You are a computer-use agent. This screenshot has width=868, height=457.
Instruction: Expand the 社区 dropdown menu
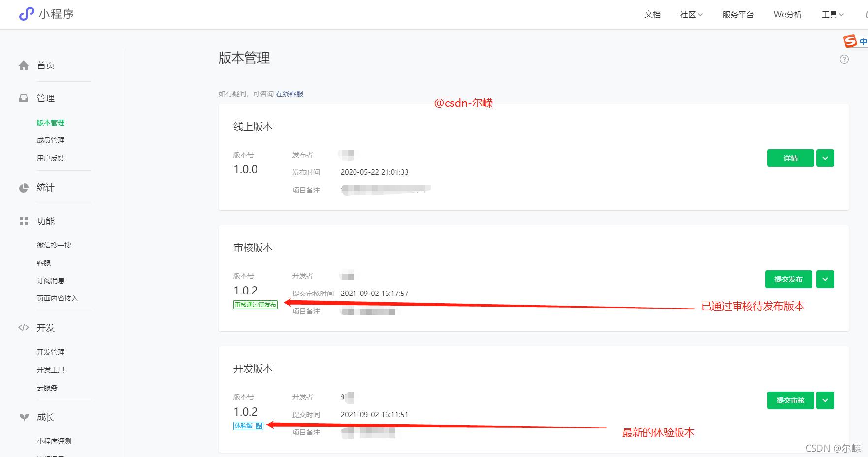(x=691, y=15)
